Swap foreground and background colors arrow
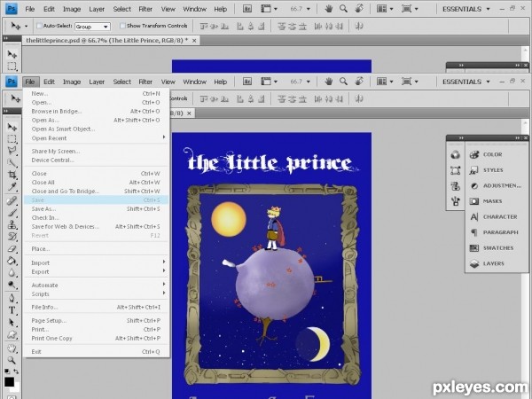The height and width of the screenshot is (399, 532). coord(16,372)
